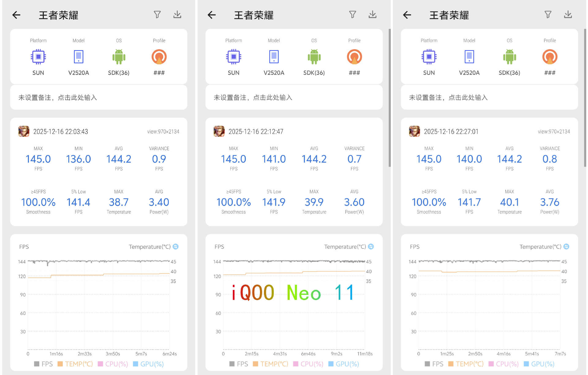The image size is (588, 375).
Task: Open the filter icon in the right panel
Action: click(548, 15)
